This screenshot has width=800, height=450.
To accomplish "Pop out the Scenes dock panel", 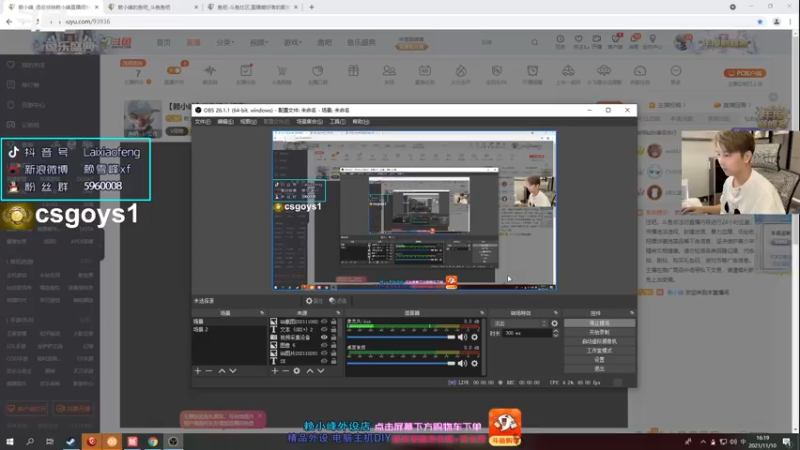I will pos(262,313).
